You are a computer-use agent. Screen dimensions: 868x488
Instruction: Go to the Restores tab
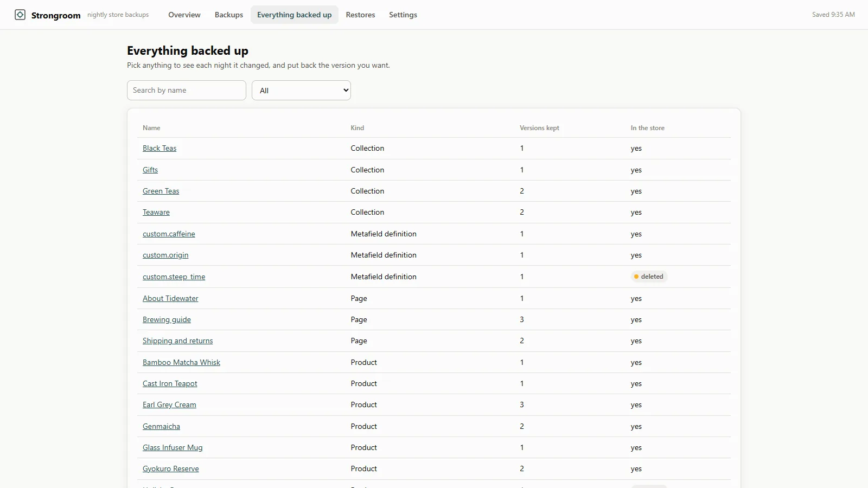tap(361, 15)
